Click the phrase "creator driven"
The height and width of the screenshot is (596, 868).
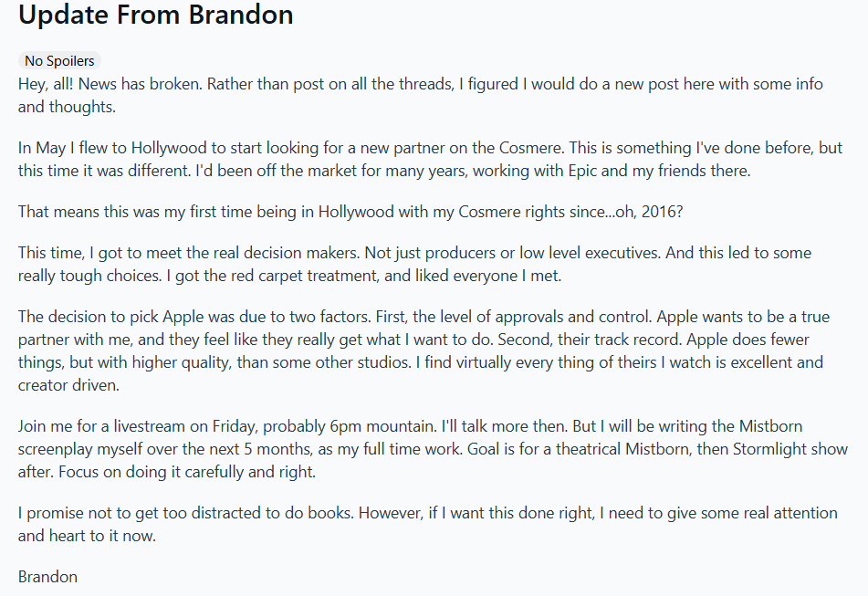click(68, 384)
